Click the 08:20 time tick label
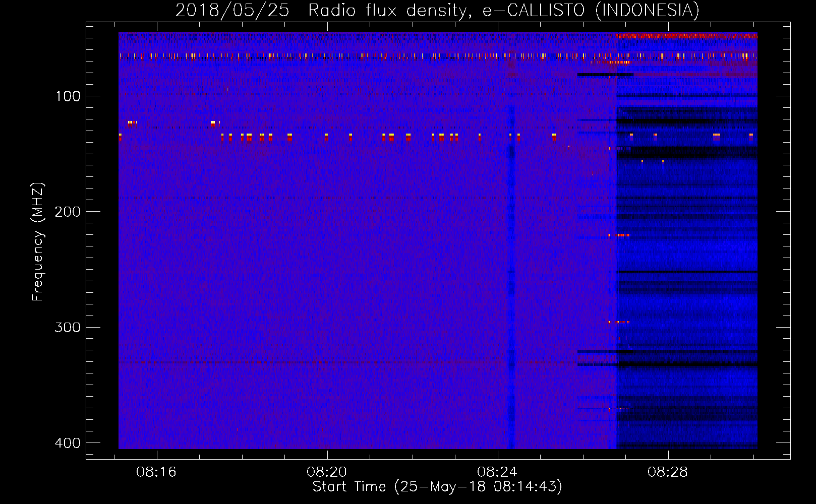This screenshot has width=816, height=504. point(327,472)
